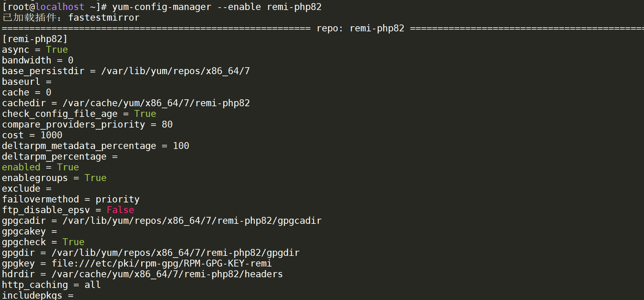
Task: Click the yum-config-manager command text
Action: click(216, 7)
